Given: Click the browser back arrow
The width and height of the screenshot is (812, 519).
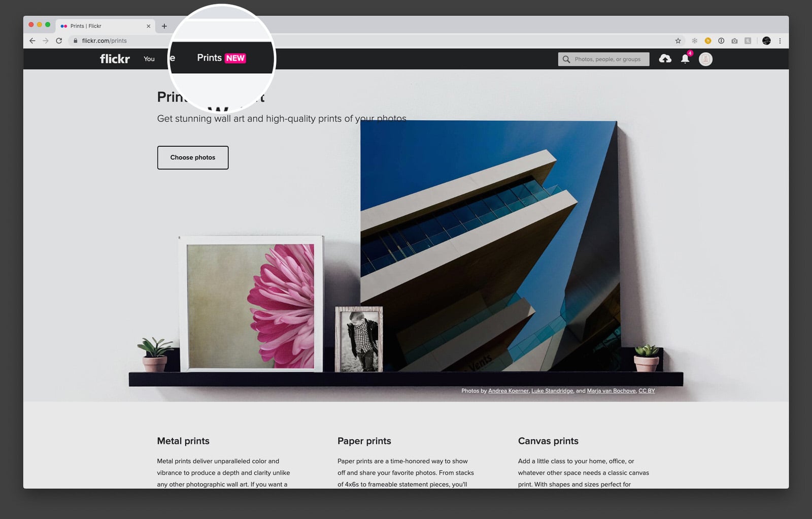Looking at the screenshot, I should [32, 40].
